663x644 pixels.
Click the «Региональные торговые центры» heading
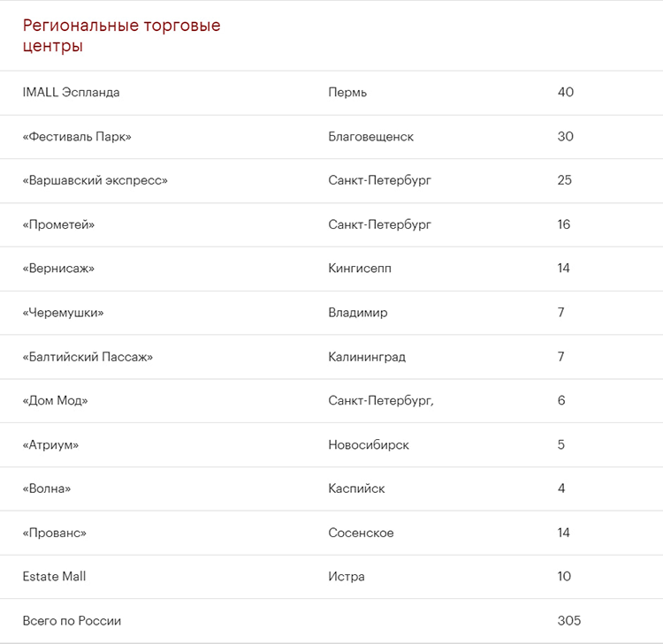coord(121,35)
